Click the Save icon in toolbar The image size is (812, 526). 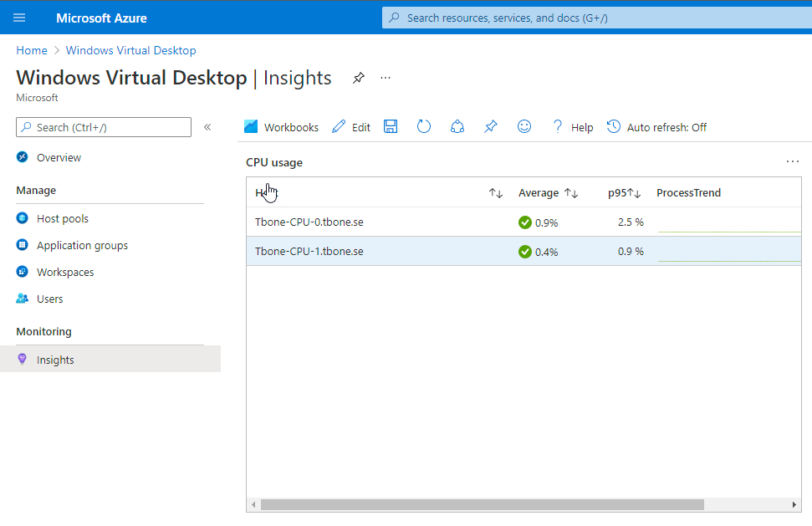tap(391, 127)
